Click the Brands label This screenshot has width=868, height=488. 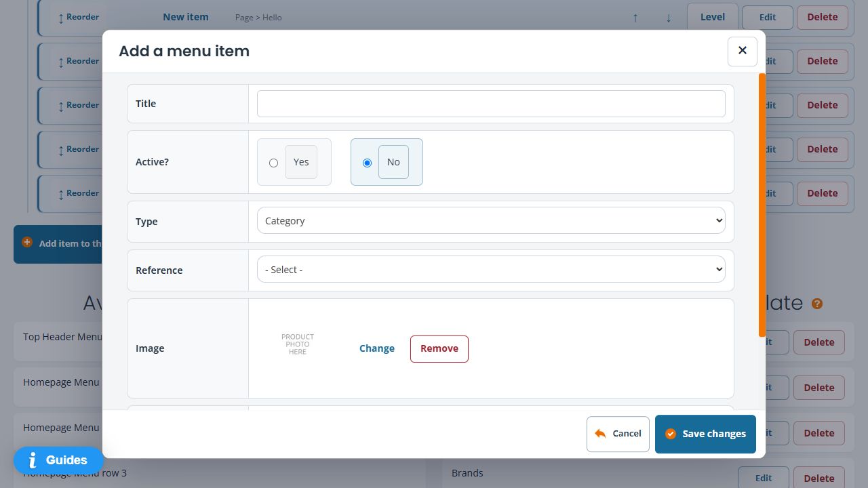[467, 473]
